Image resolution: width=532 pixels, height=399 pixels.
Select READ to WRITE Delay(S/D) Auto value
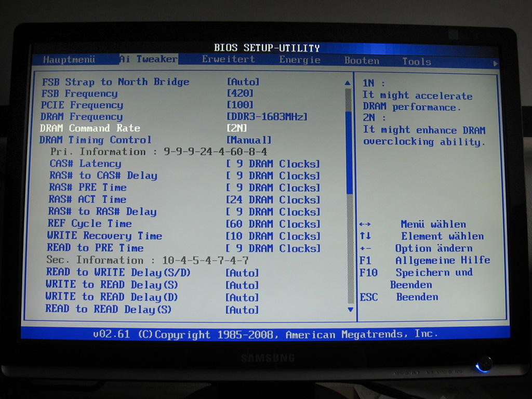pos(242,273)
